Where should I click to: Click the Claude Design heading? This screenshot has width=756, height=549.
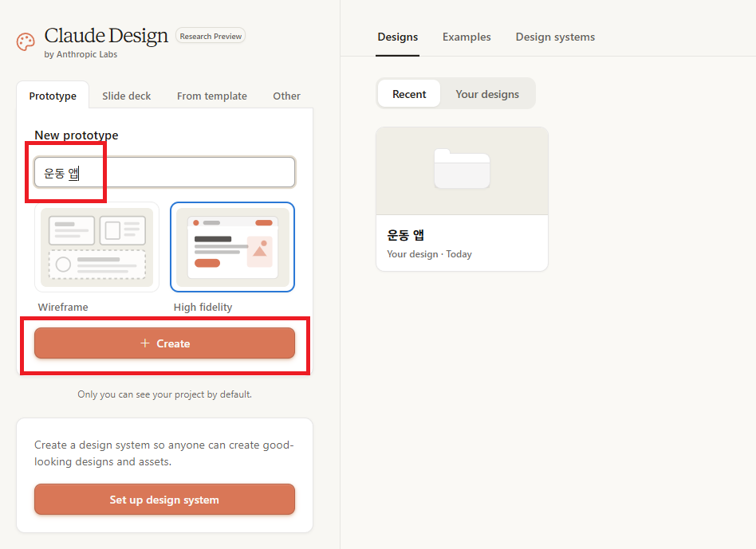point(106,36)
